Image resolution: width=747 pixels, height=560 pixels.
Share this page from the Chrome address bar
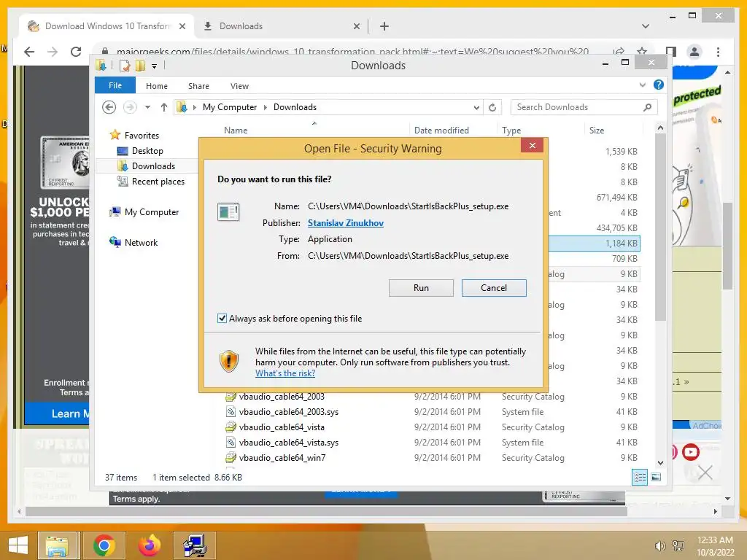coord(619,52)
